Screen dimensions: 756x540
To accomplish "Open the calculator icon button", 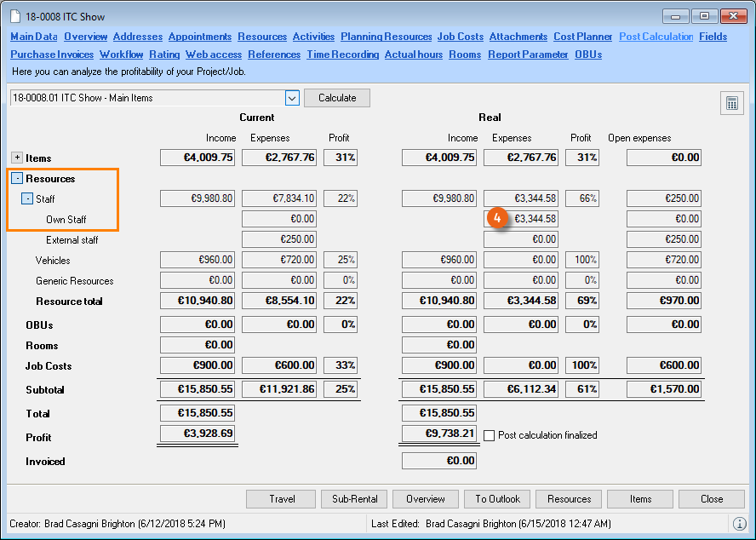I will (730, 103).
